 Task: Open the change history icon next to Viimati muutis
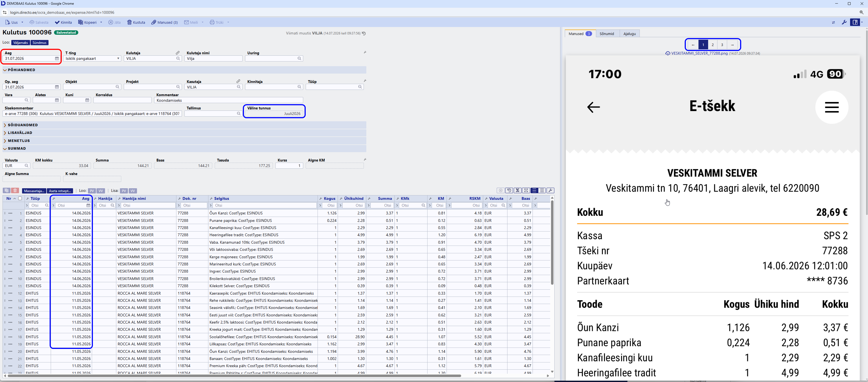point(364,33)
